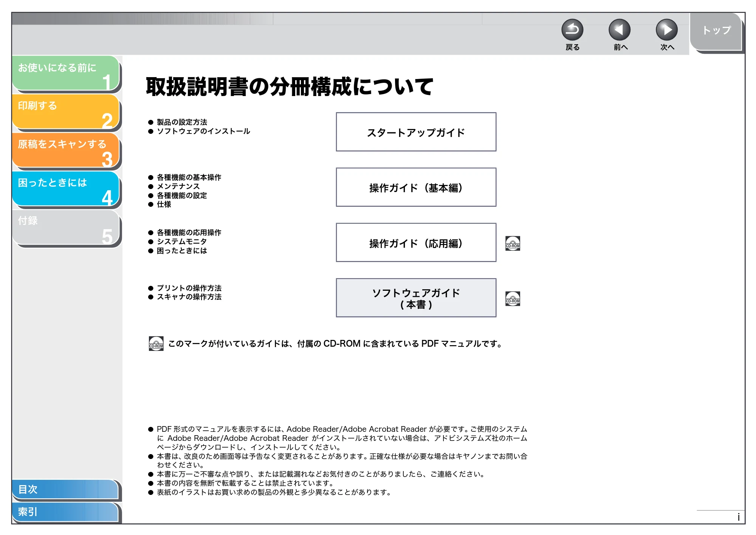Click note 本書の内容を無断で転載することは禁止

(x=246, y=483)
